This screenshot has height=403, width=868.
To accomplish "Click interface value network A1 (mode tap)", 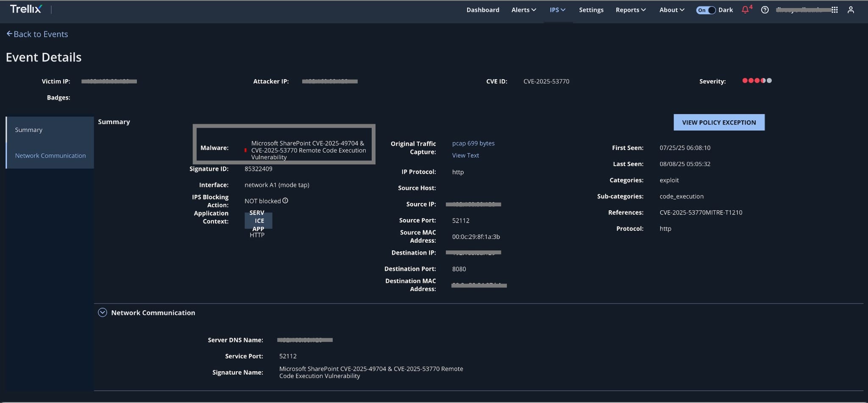I will (x=277, y=185).
